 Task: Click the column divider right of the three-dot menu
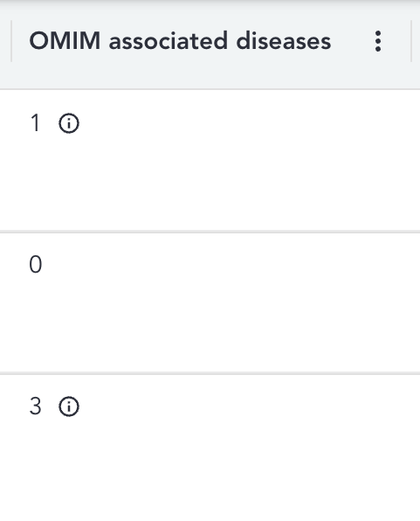[411, 41]
